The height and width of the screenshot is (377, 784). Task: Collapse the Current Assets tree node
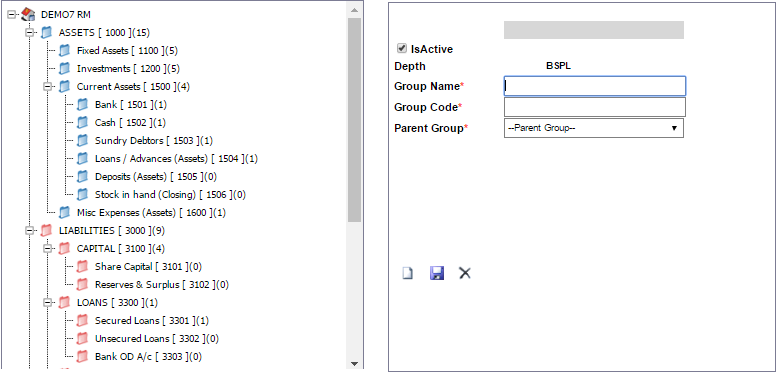(48, 86)
